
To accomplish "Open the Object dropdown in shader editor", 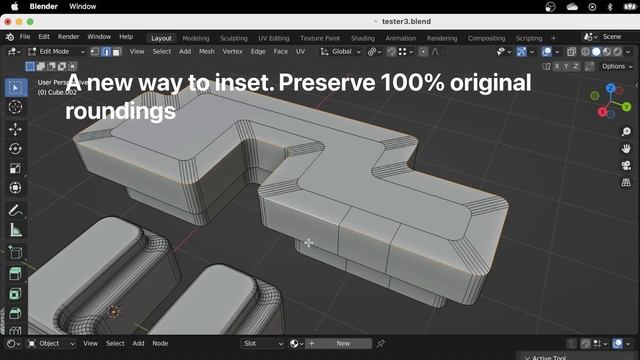I will click(x=51, y=344).
